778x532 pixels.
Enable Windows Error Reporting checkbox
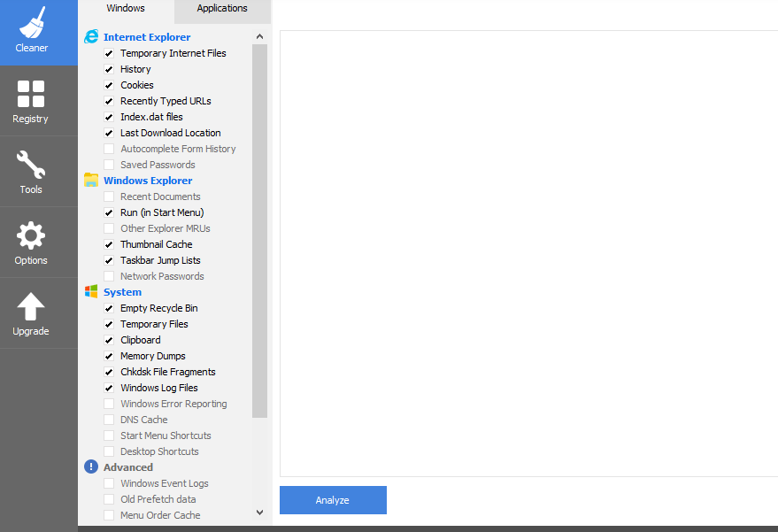[x=109, y=404]
